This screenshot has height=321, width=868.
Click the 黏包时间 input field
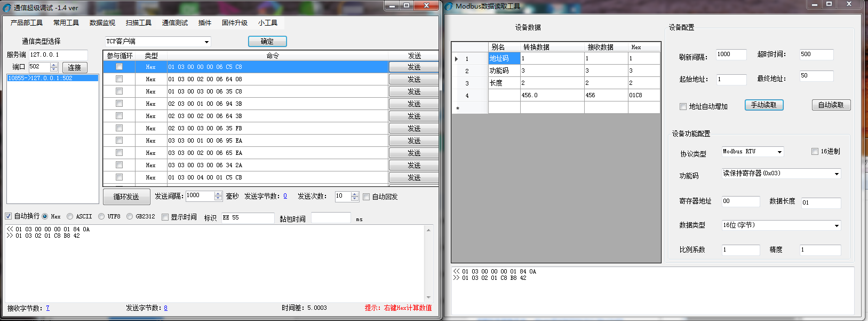click(x=331, y=218)
